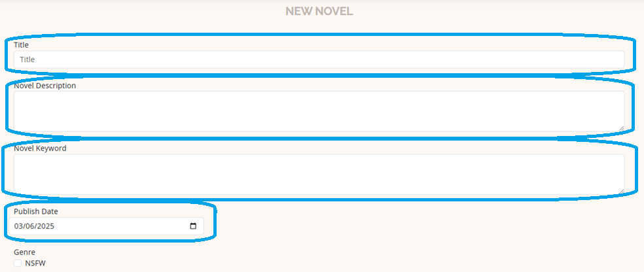Focus the Novel Description text area

point(319,111)
